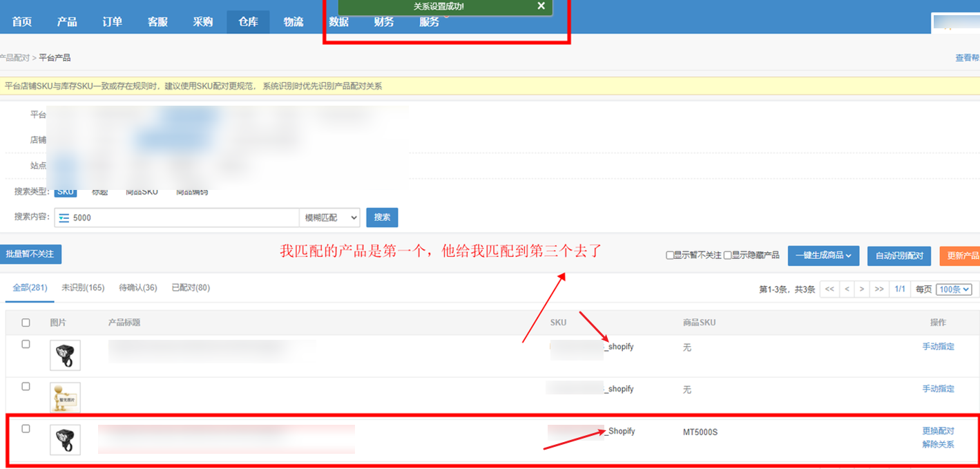Image resolution: width=980 pixels, height=469 pixels.
Task: Click 解除关系 link for MT5000S row
Action: pyautogui.click(x=938, y=444)
